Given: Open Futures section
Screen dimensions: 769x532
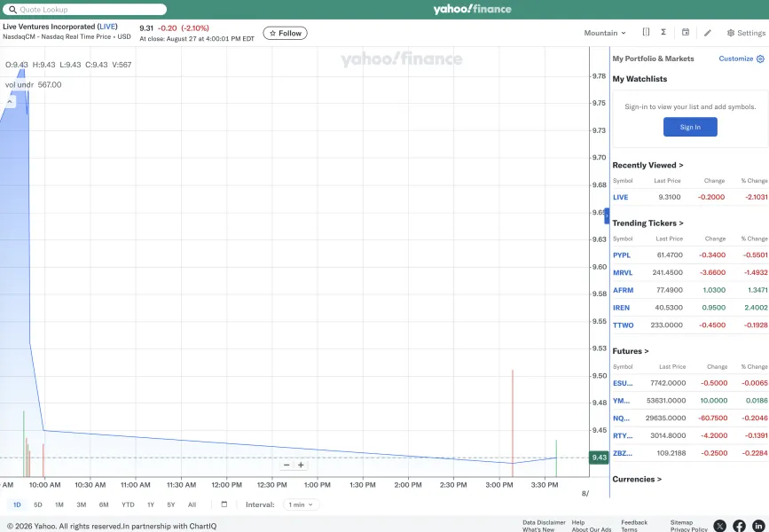Looking at the screenshot, I should coord(631,351).
